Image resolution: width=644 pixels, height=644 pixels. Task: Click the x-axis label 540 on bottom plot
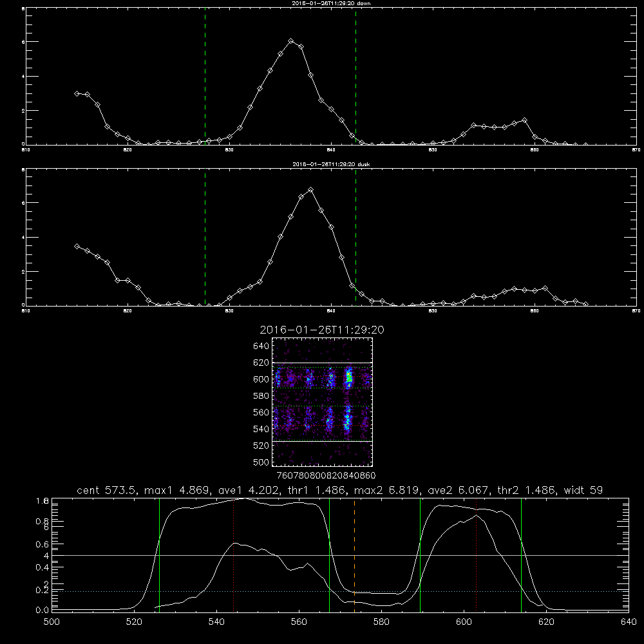coord(216,622)
